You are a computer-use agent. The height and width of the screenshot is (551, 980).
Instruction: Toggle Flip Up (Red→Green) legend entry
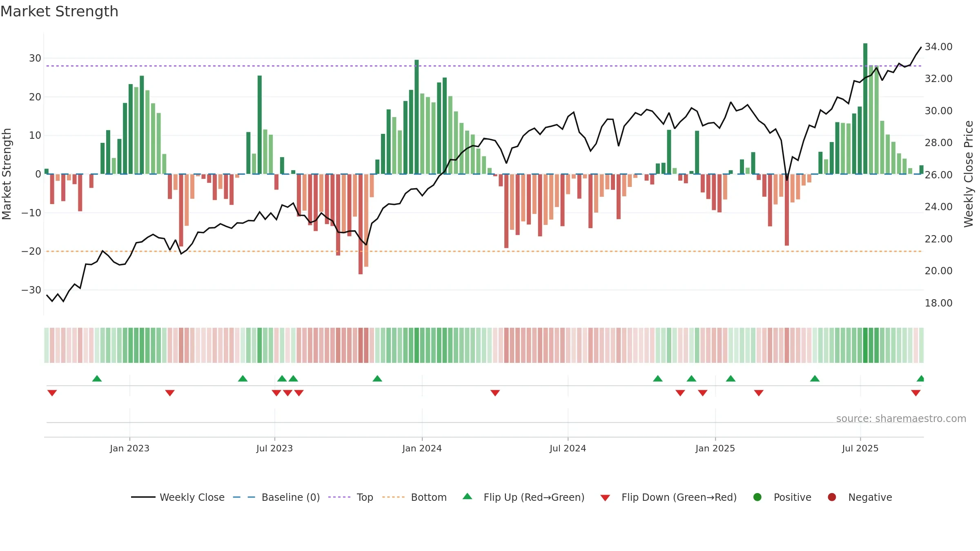(x=523, y=497)
